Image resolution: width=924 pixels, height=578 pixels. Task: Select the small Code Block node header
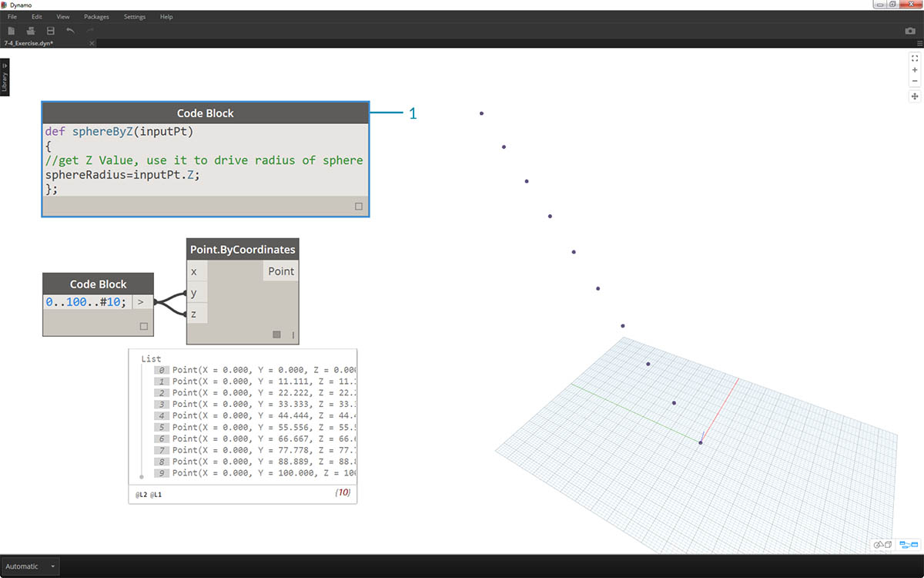(x=98, y=284)
